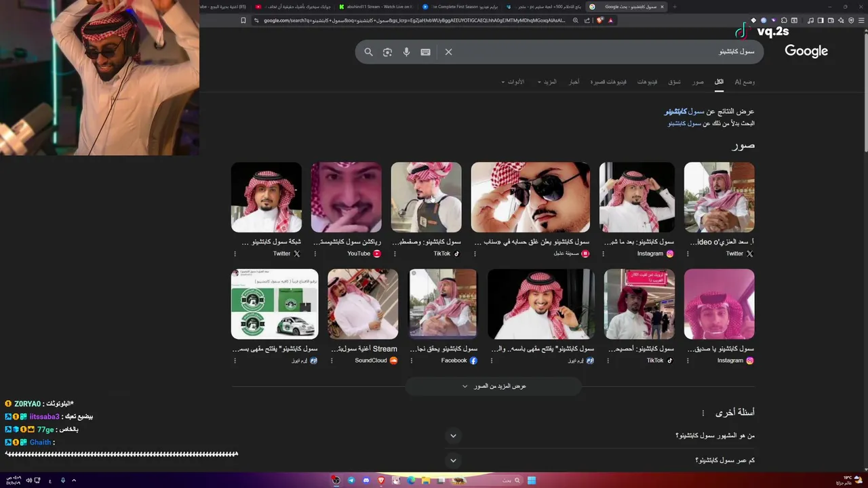Open the first-row Twitter thumbnail on far right
Image resolution: width=868 pixels, height=488 pixels.
tap(719, 197)
